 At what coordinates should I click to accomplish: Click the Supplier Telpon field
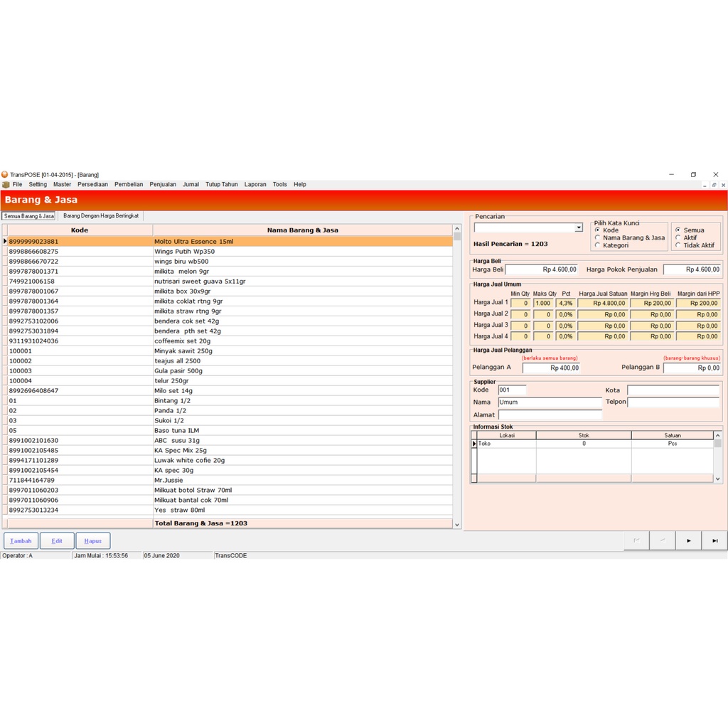pos(673,402)
